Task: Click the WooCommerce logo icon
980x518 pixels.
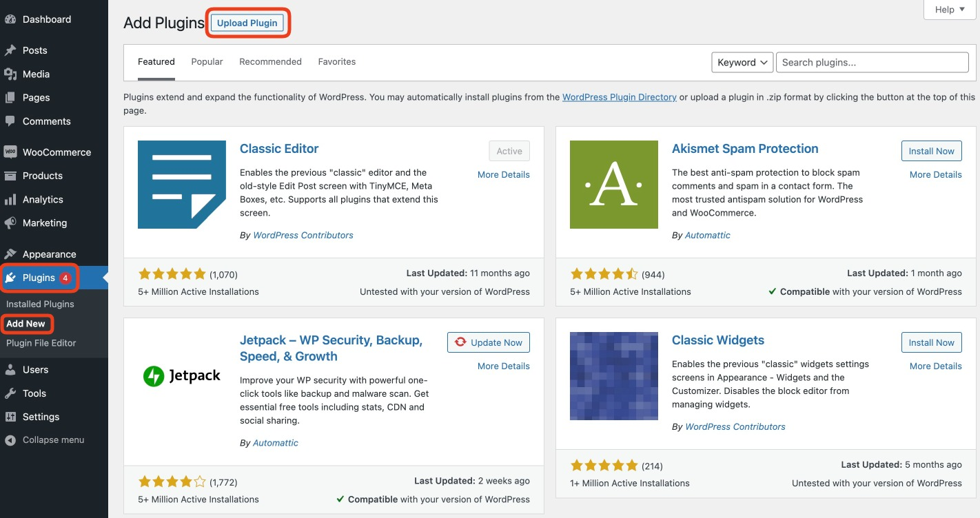Action: click(10, 152)
